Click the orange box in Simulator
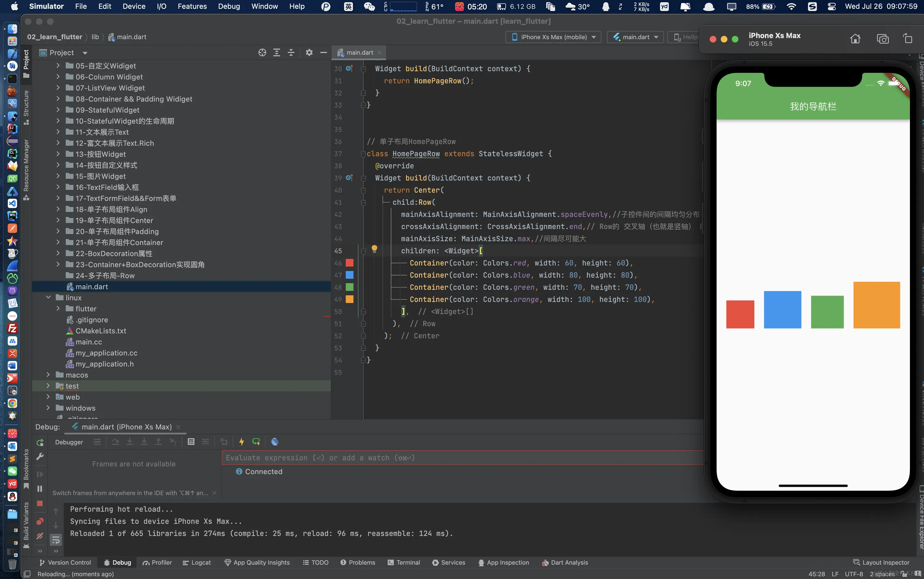This screenshot has width=924, height=579. point(877,305)
